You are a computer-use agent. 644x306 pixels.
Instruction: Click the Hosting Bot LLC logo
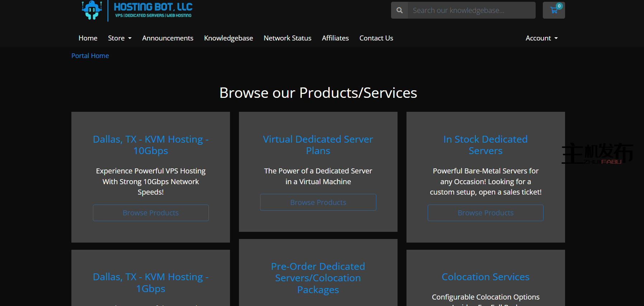tap(137, 10)
